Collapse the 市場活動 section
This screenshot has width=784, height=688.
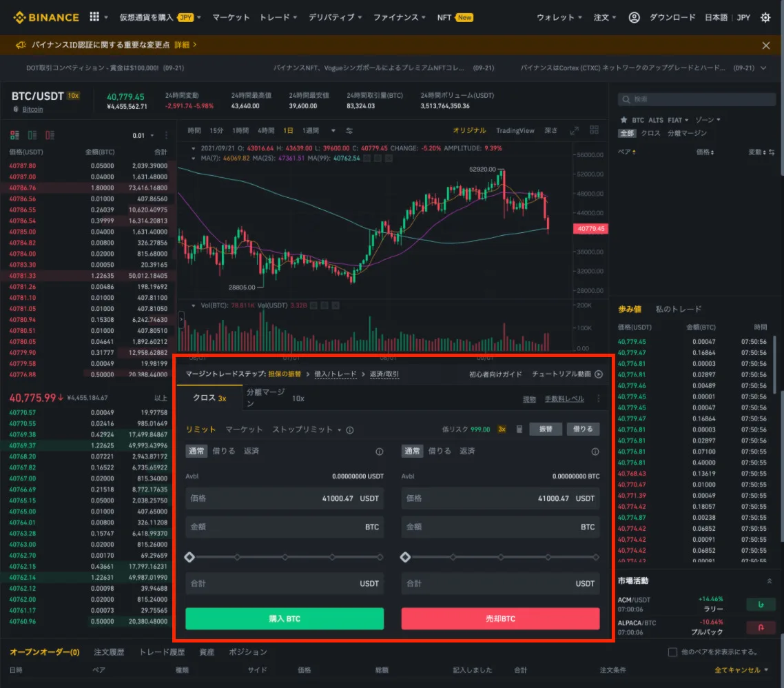(x=769, y=581)
